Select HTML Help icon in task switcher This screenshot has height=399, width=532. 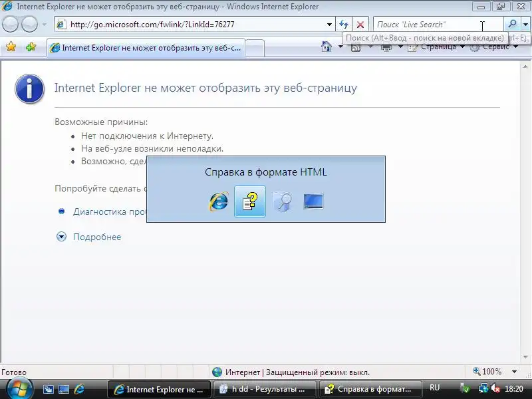(250, 201)
